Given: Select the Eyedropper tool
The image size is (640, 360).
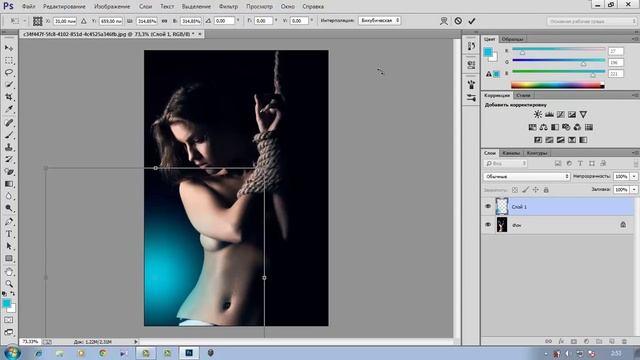Looking at the screenshot, I should 9,109.
